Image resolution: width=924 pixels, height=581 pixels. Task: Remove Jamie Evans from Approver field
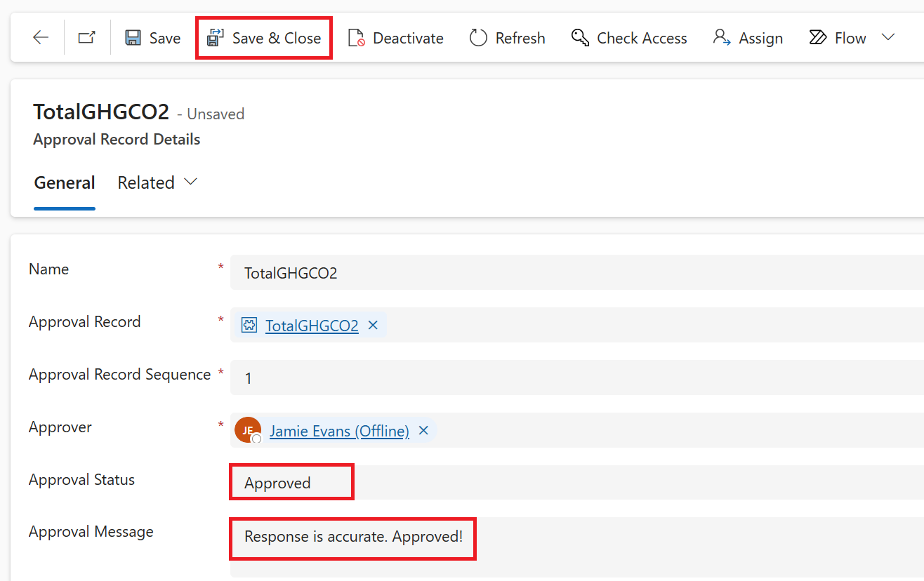tap(423, 431)
